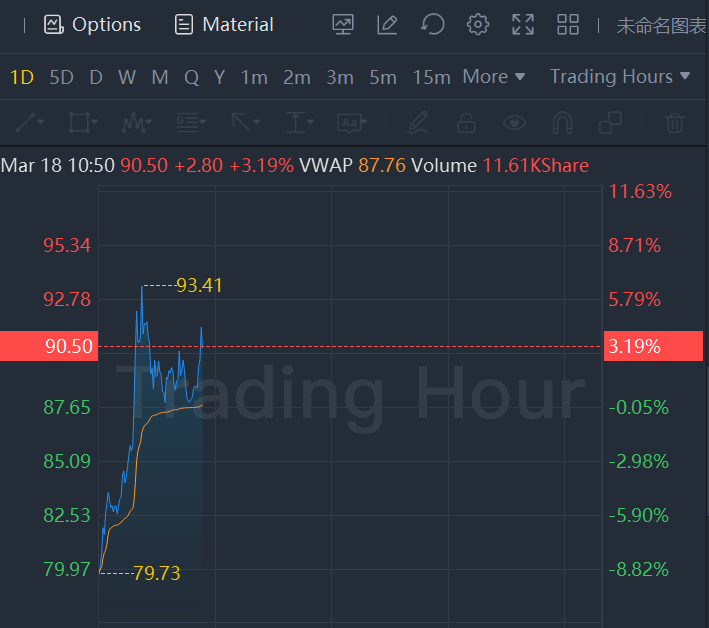Open chart settings gear icon
709x628 pixels.
[478, 25]
